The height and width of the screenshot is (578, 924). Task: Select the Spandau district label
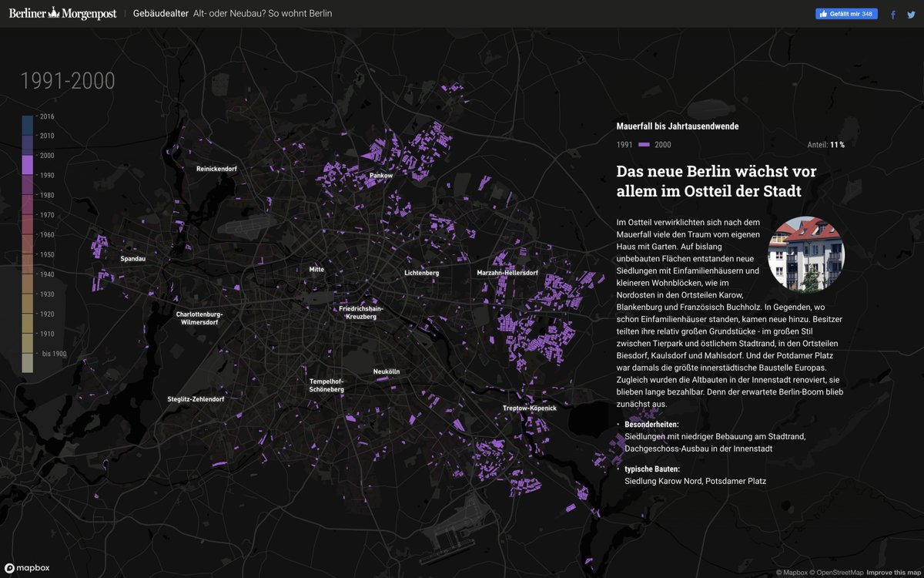132,259
